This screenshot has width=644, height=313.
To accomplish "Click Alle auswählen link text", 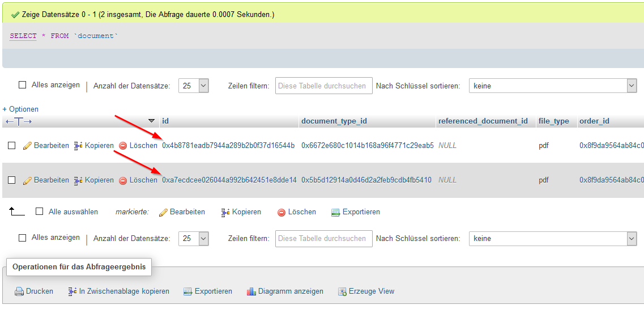I will coord(73,212).
